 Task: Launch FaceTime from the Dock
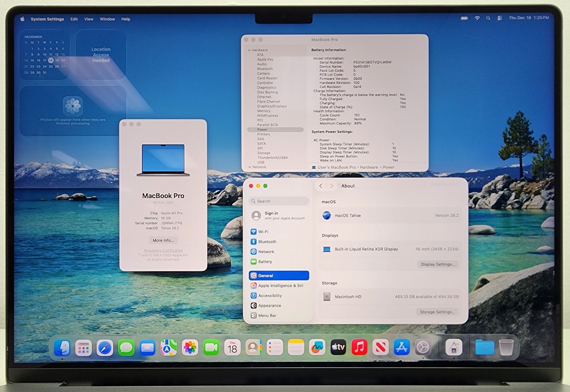click(211, 347)
